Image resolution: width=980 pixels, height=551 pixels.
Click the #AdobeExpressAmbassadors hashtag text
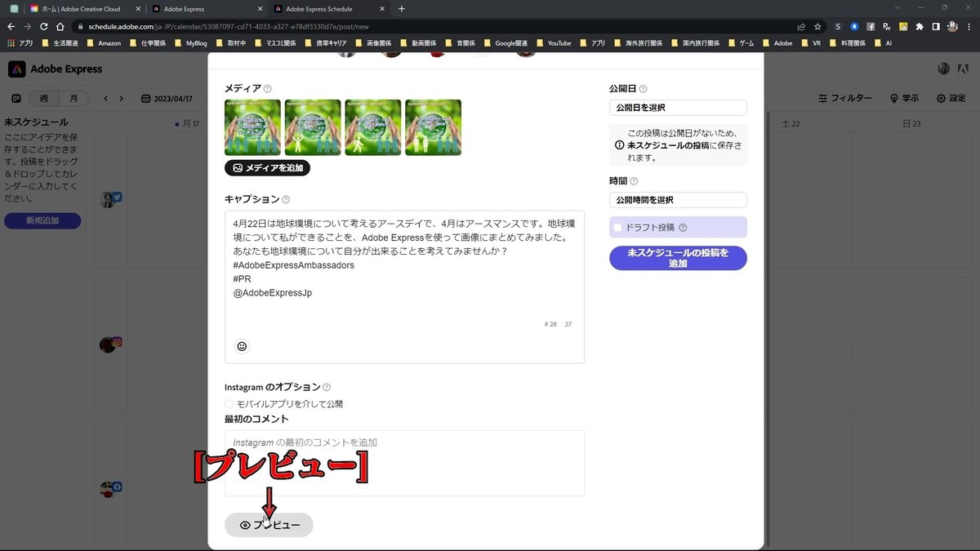point(293,265)
